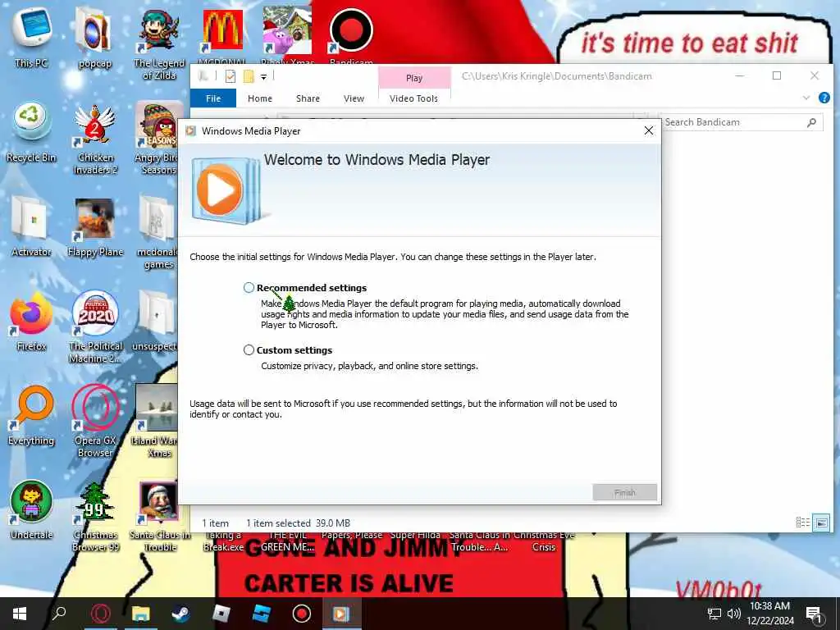Open Bandicam from the taskbar
The width and height of the screenshot is (840, 630).
(x=302, y=614)
